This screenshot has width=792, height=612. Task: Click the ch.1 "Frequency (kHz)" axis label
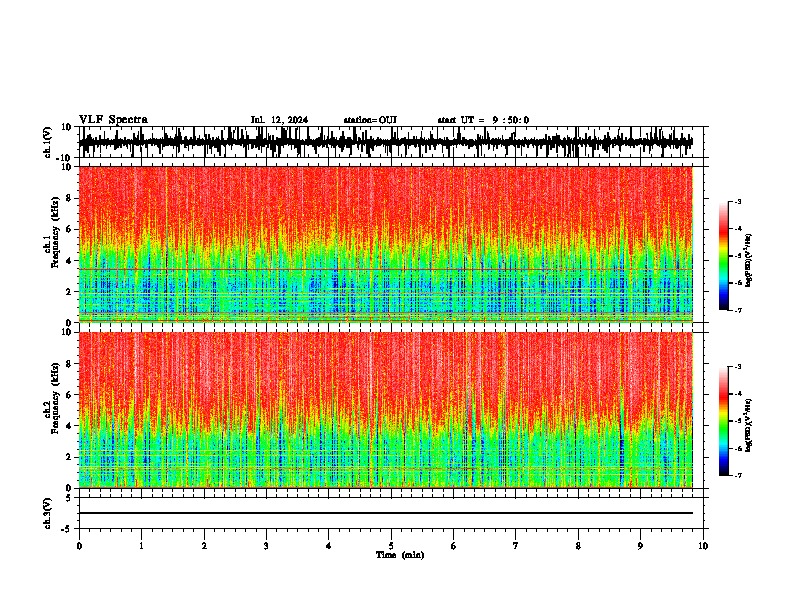coord(55,233)
